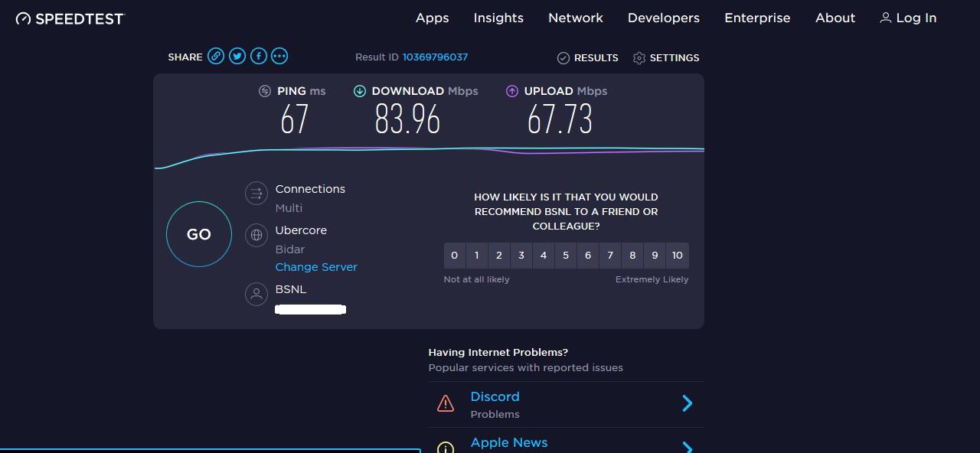This screenshot has height=453, width=980.
Task: Click the Ubercore server globe icon
Action: [x=256, y=236]
